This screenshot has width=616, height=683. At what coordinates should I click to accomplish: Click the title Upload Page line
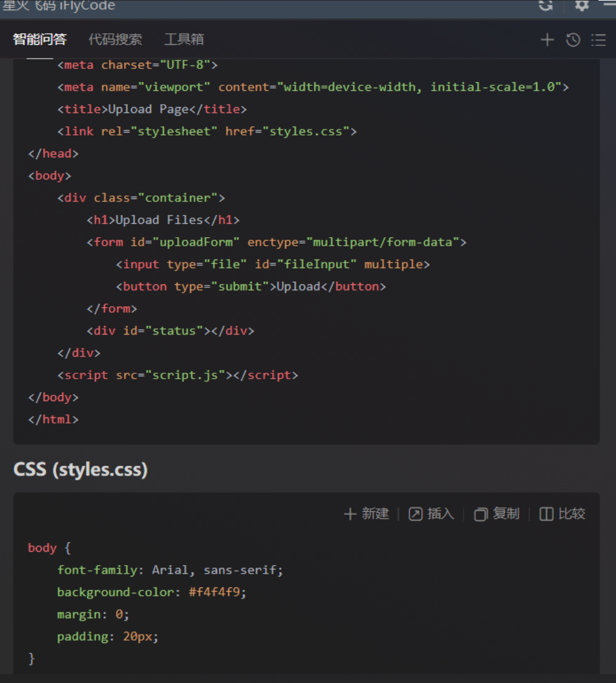click(152, 109)
